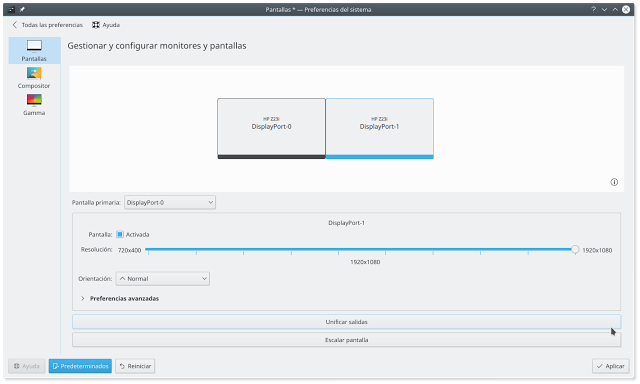Select the DisplayPort-1 monitor in the preview
The image size is (640, 384).
pyautogui.click(x=380, y=128)
